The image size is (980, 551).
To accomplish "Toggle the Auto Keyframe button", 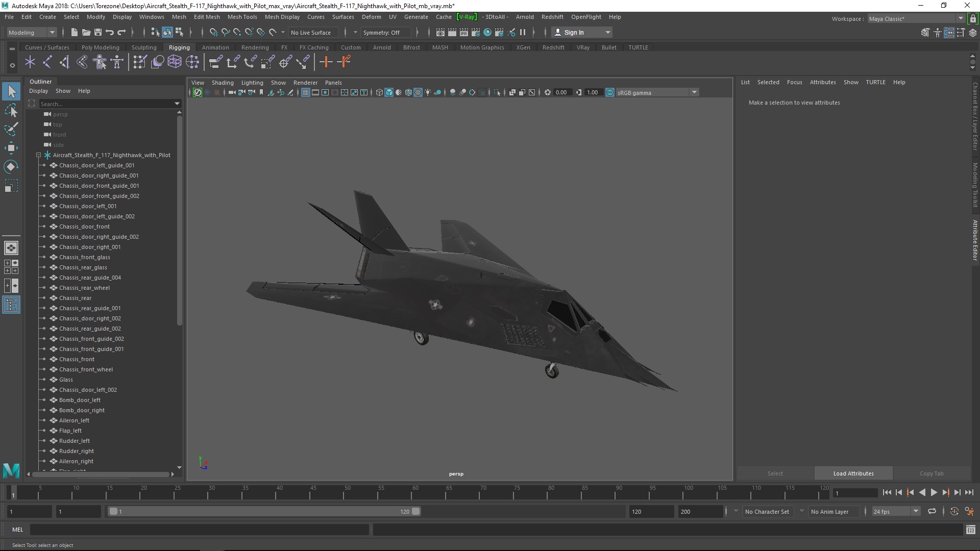I will coord(954,511).
